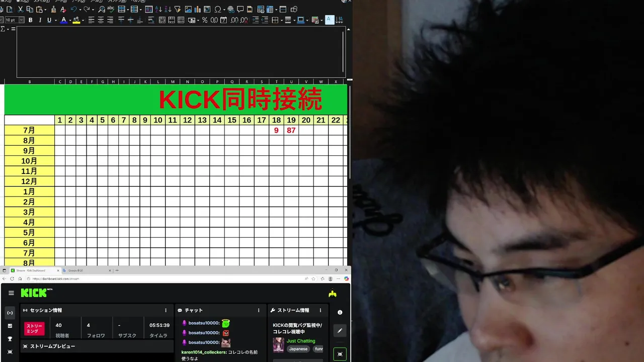This screenshot has width=644, height=362.
Task: Select the Clone Formatting paintbrush icon
Action: pos(53,10)
